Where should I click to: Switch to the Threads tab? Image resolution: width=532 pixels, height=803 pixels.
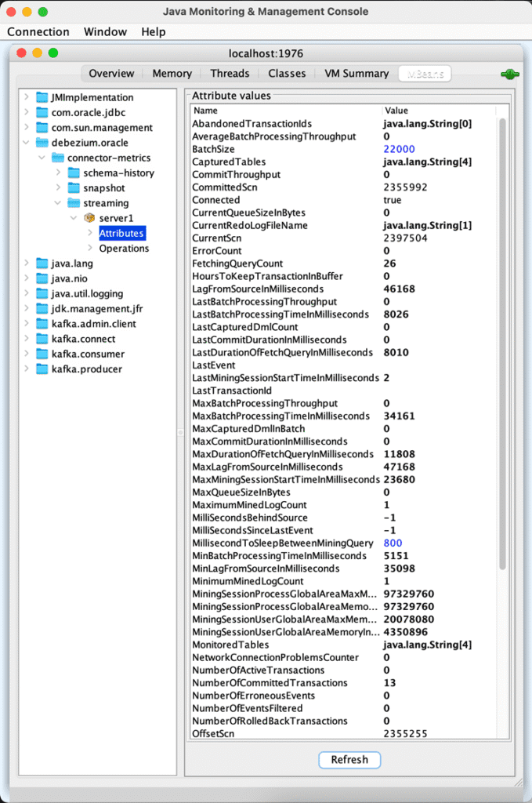click(230, 74)
